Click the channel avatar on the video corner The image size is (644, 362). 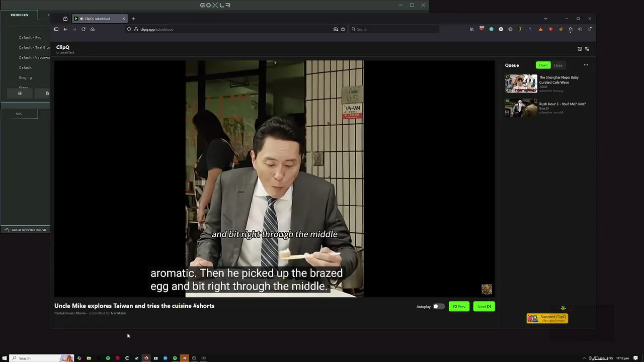(487, 289)
